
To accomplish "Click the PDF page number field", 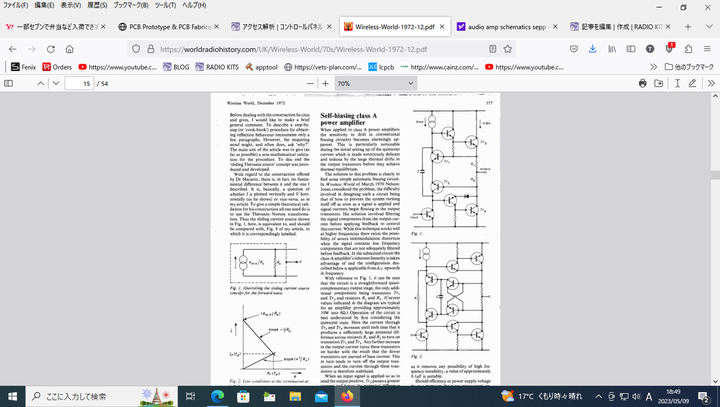I will click(79, 84).
